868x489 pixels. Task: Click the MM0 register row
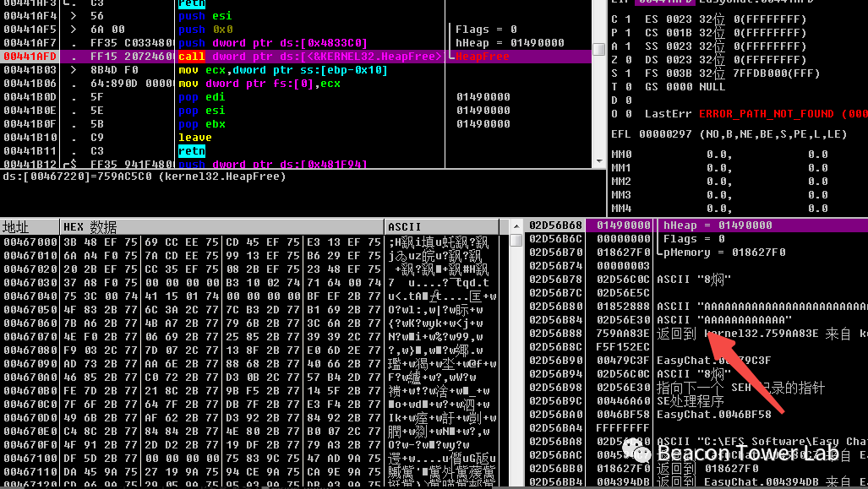pos(719,155)
